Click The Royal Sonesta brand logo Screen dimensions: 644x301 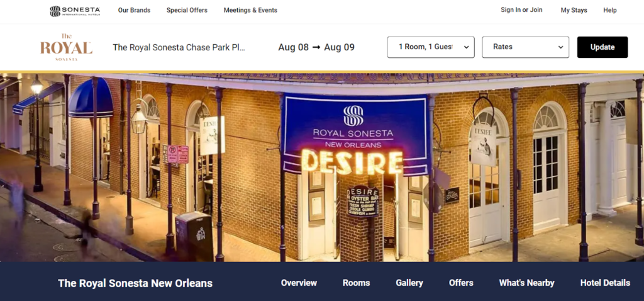pos(66,47)
